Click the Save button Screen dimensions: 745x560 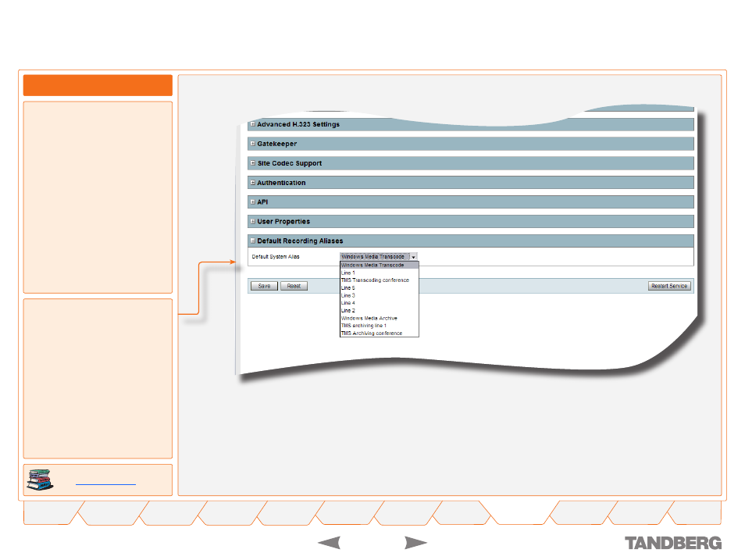point(264,286)
